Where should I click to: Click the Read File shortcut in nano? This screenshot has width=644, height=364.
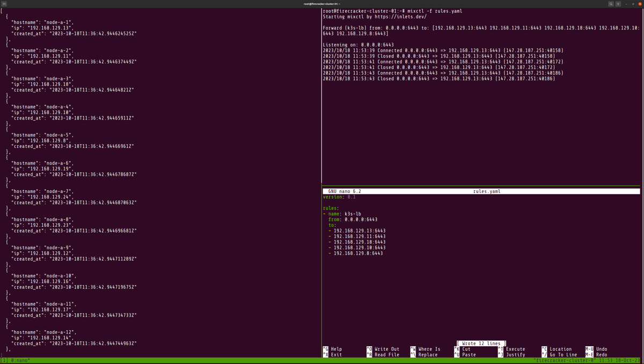pyautogui.click(x=383, y=355)
